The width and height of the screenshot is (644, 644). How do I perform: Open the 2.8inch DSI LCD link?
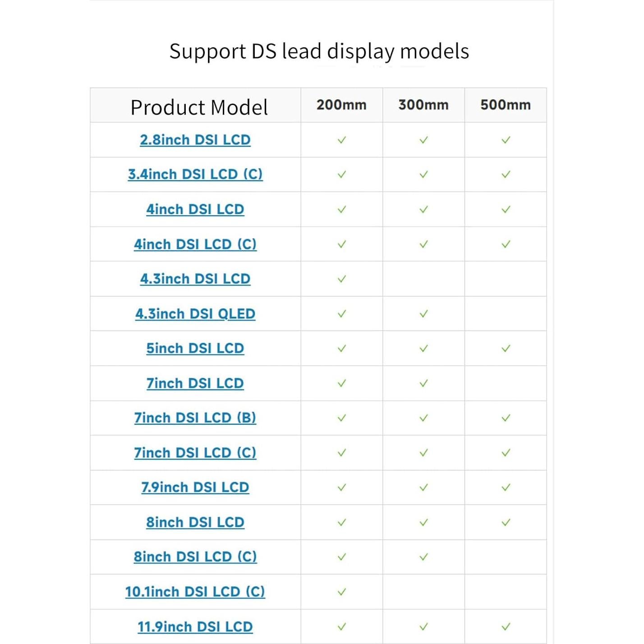coord(195,140)
